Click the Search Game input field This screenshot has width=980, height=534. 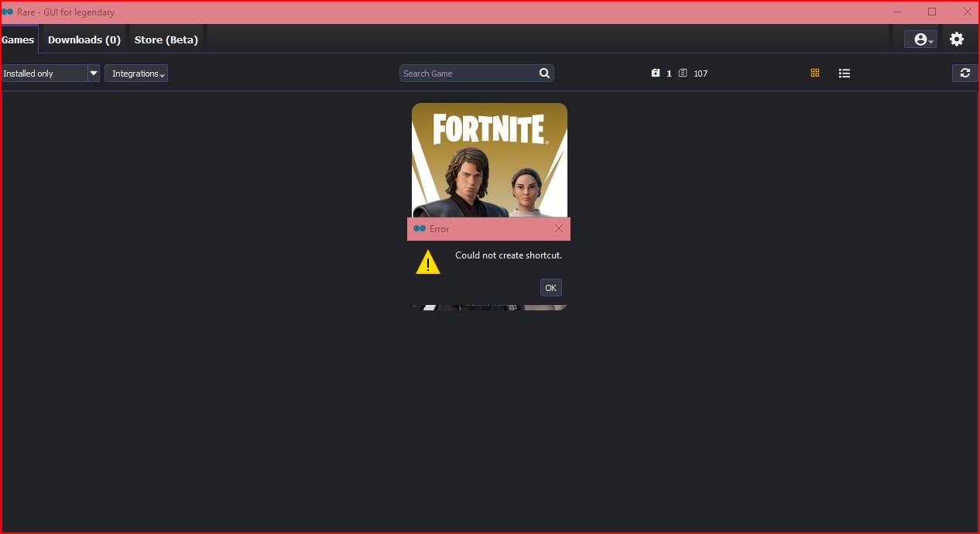pyautogui.click(x=464, y=73)
